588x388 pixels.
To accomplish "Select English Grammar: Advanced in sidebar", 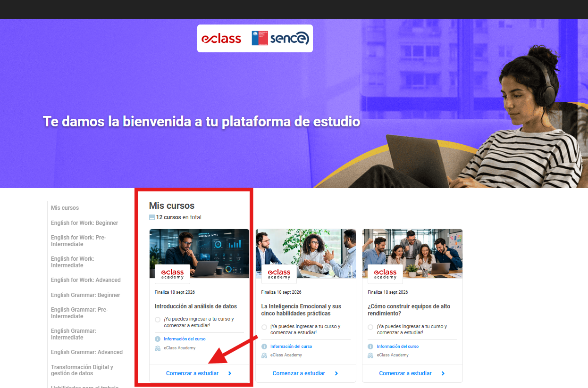I will 87,352.
